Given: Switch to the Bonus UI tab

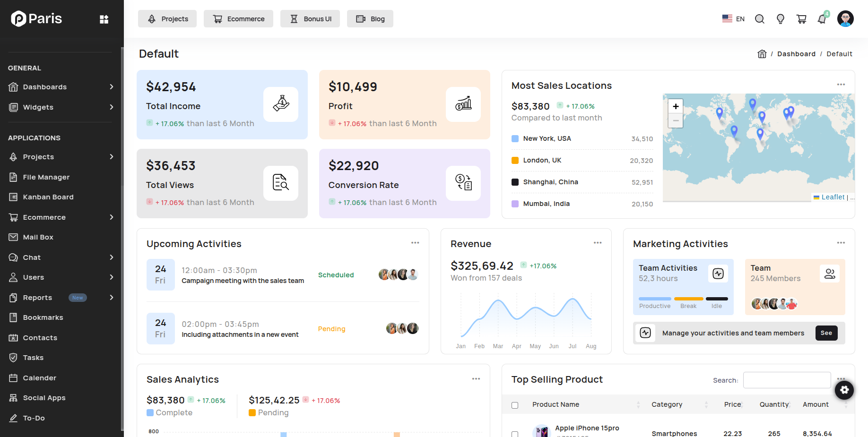Looking at the screenshot, I should (310, 18).
